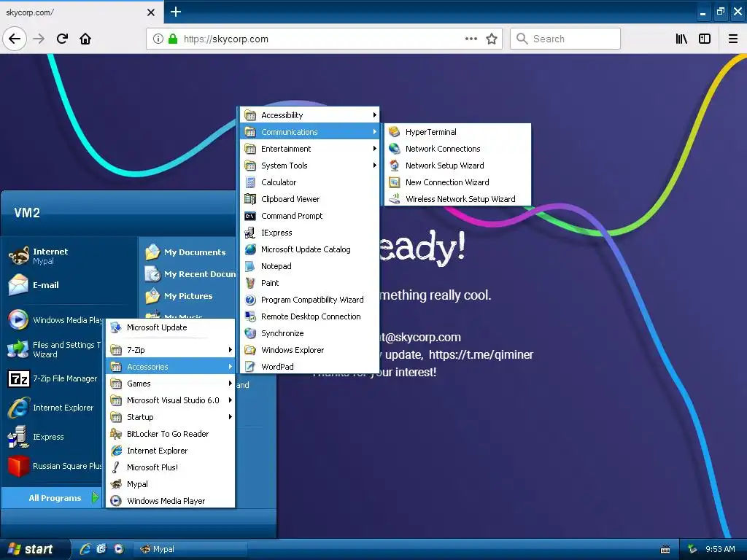747x560 pixels.
Task: Reload the current page
Action: click(62, 39)
